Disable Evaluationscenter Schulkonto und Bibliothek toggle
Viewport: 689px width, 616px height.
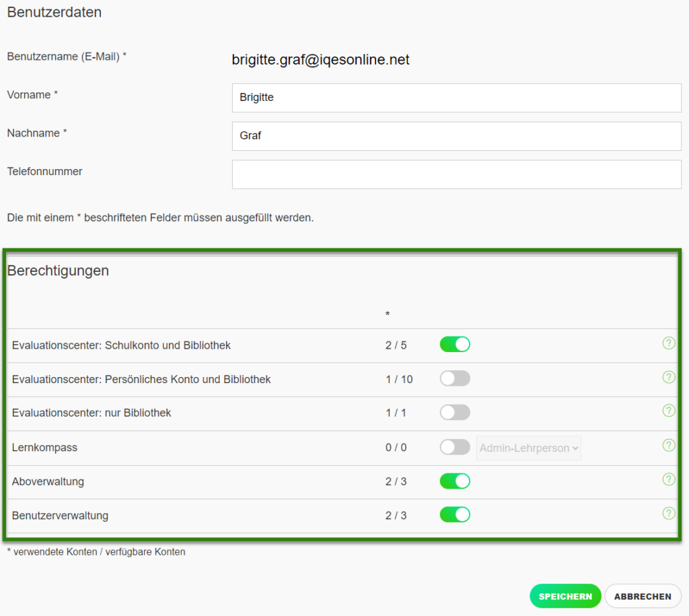[455, 344]
